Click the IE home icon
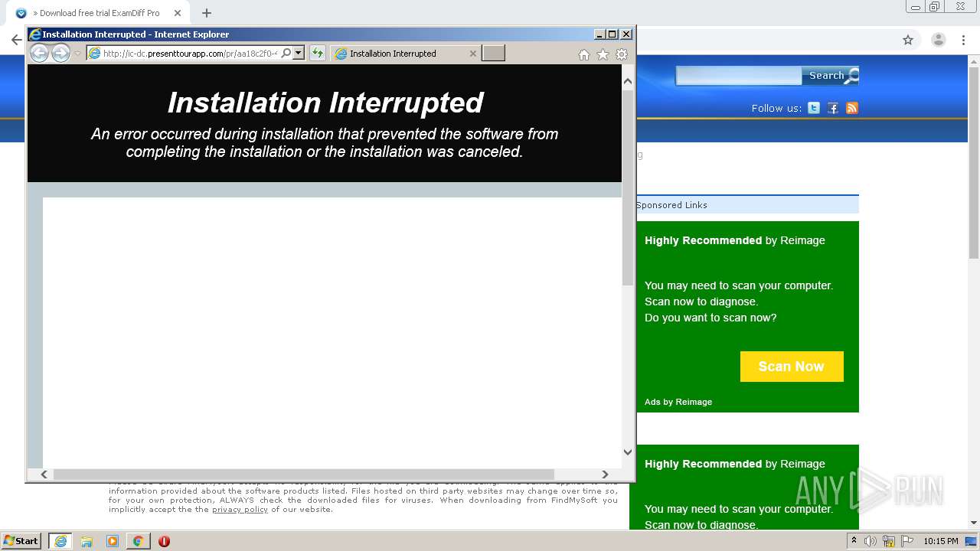Screen dimensions: 980x551 coord(584,54)
